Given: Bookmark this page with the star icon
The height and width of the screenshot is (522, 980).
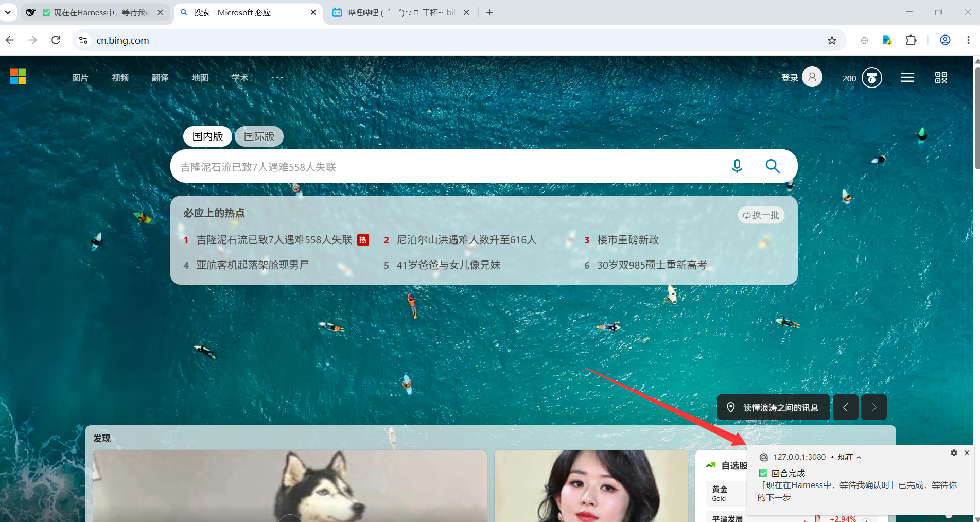Looking at the screenshot, I should click(832, 40).
